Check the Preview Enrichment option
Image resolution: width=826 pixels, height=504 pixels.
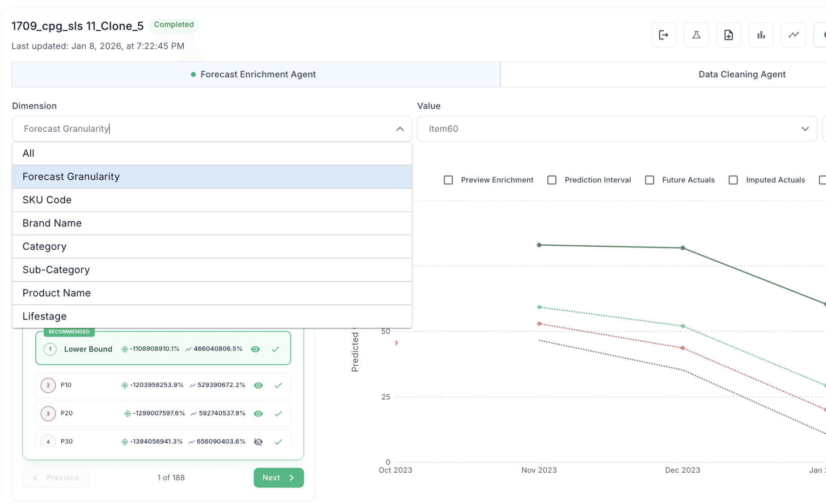pos(448,180)
